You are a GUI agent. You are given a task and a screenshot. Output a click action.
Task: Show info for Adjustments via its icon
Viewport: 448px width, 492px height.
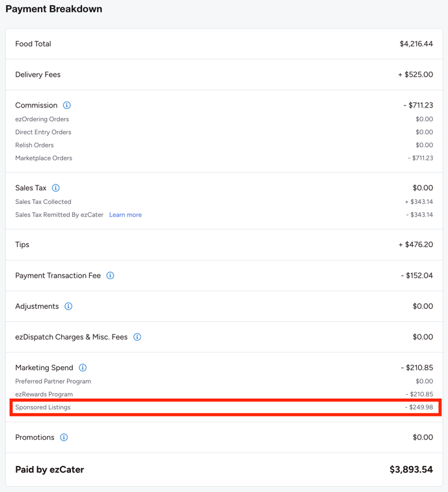(x=68, y=306)
